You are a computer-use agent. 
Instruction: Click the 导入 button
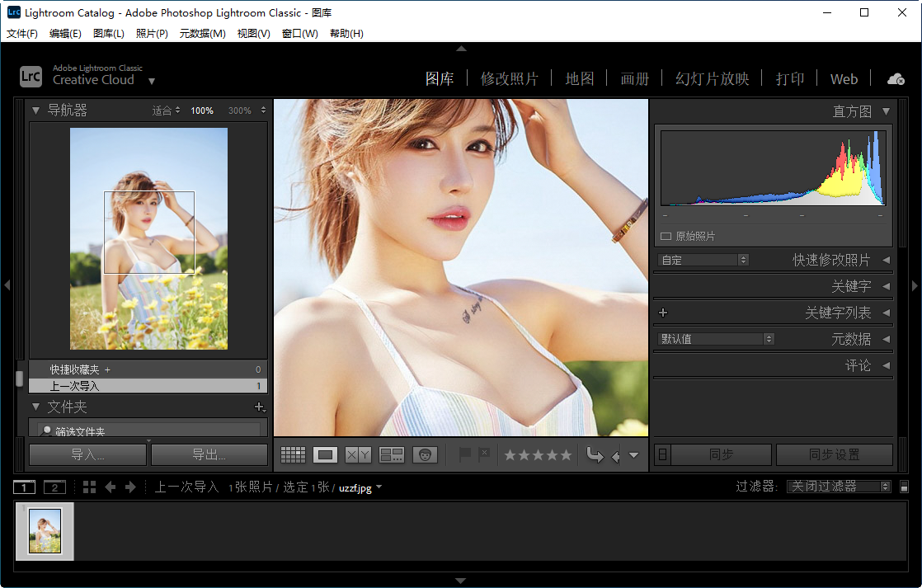(87, 454)
